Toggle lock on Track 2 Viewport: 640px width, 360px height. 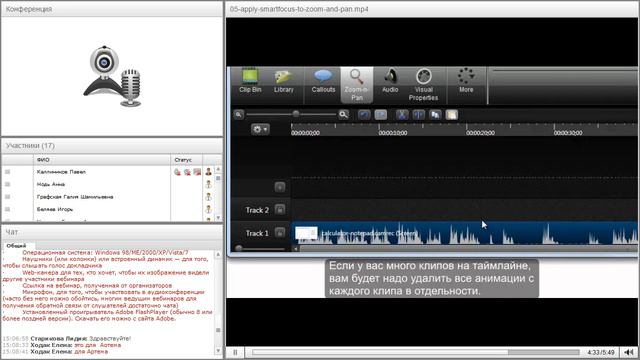click(280, 210)
